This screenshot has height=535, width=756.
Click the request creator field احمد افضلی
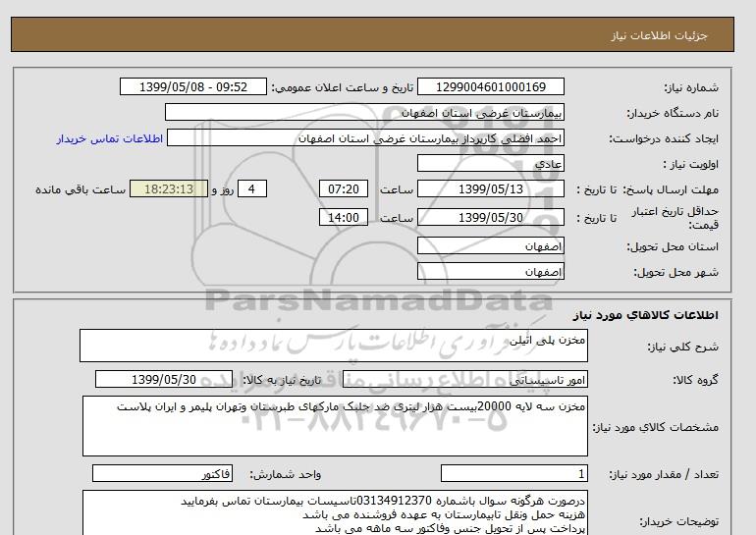coord(365,137)
